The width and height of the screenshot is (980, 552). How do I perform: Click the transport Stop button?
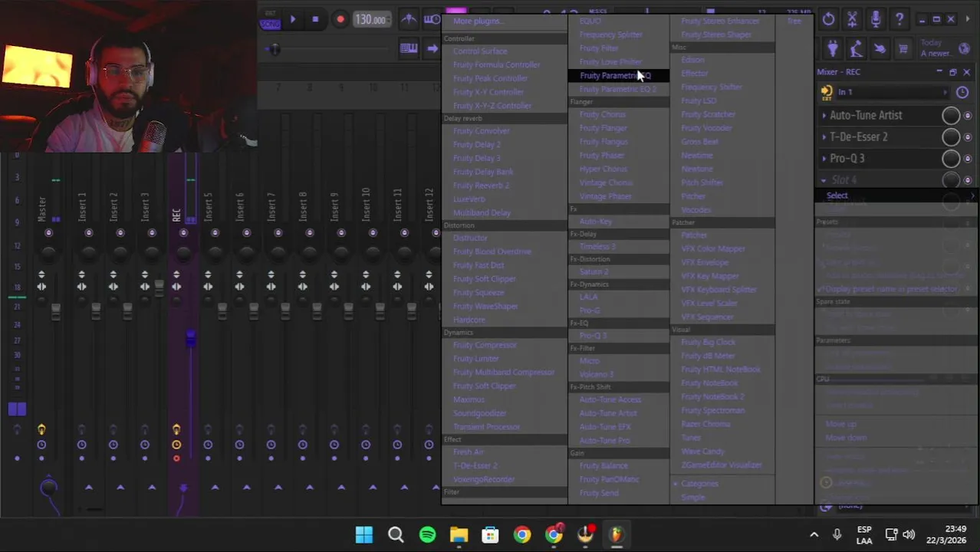(314, 20)
